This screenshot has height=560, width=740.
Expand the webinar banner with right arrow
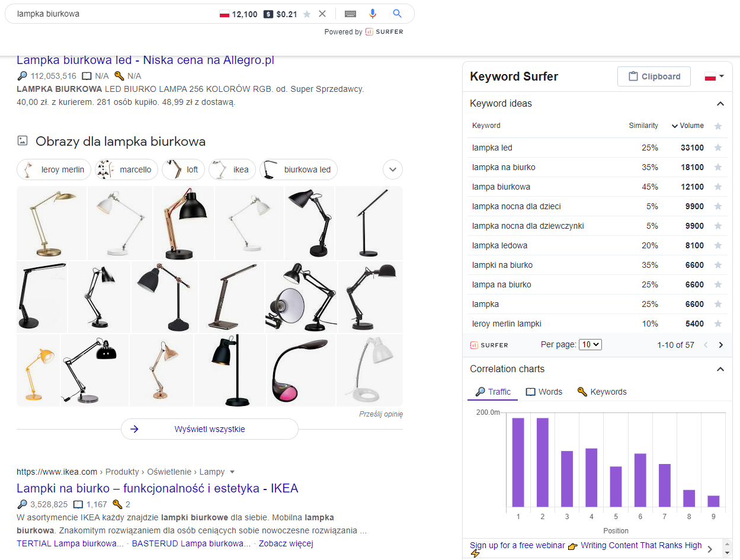click(x=710, y=549)
